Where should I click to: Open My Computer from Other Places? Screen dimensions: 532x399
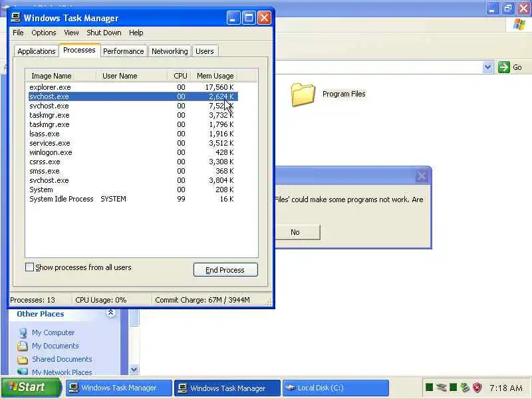(53, 332)
